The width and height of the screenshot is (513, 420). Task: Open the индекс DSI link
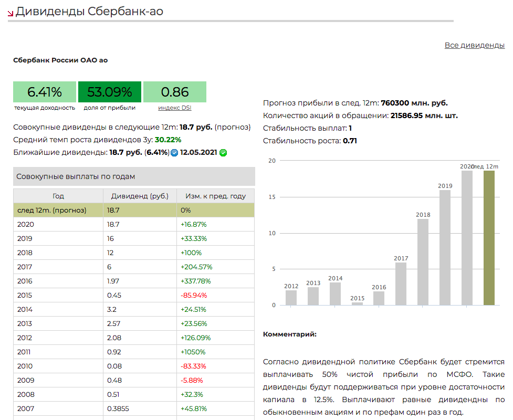tap(175, 108)
